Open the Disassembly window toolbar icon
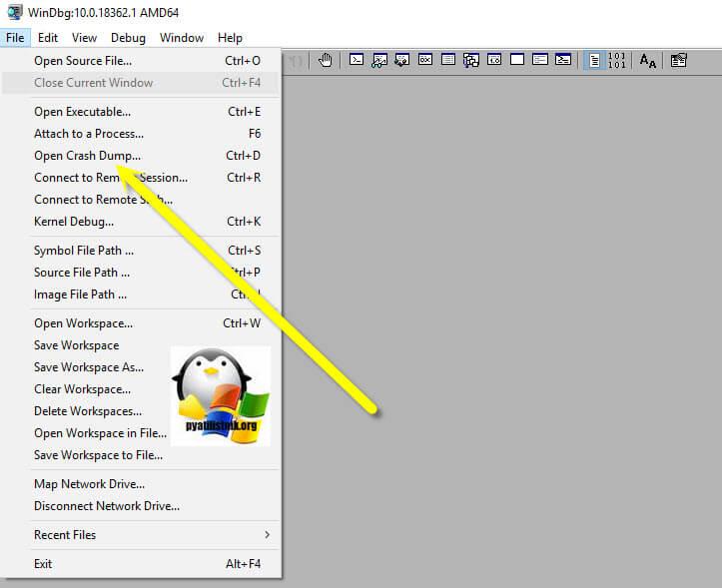The width and height of the screenshot is (722, 588). 494,60
